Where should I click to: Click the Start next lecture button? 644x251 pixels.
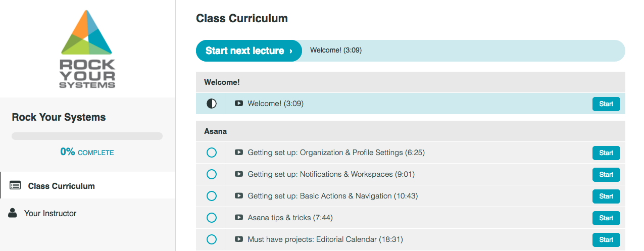(249, 51)
